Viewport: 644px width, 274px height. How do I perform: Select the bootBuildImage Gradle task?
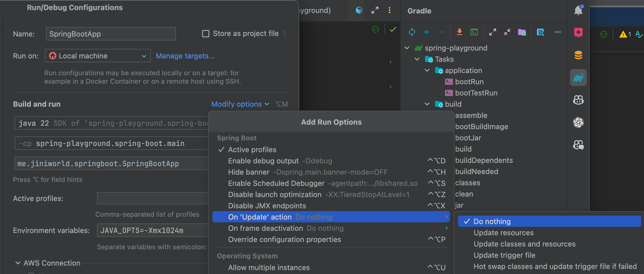click(481, 127)
